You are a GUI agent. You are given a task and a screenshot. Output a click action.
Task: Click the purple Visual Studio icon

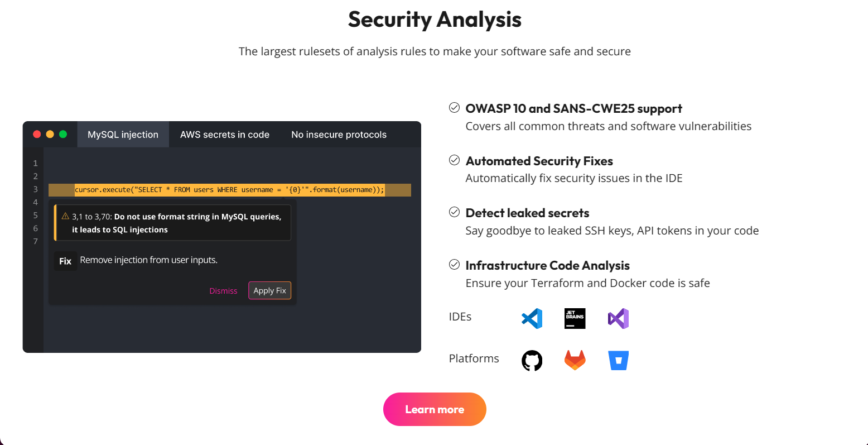pyautogui.click(x=618, y=318)
